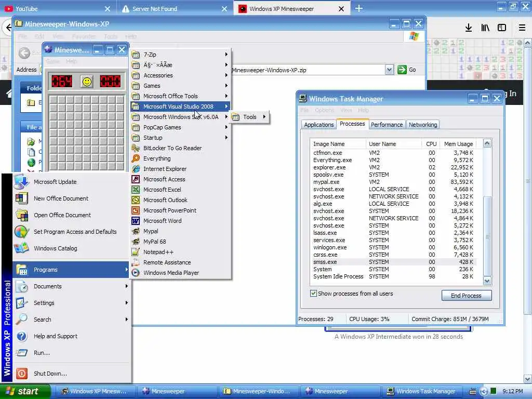Select Programs in the Start menu
This screenshot has width=532, height=399.
coord(71,270)
